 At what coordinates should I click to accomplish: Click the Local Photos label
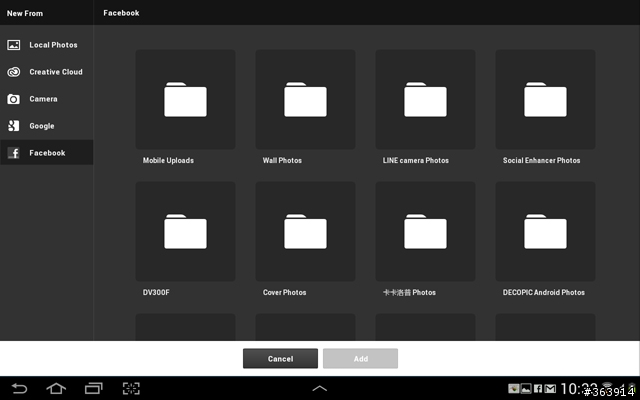53,45
